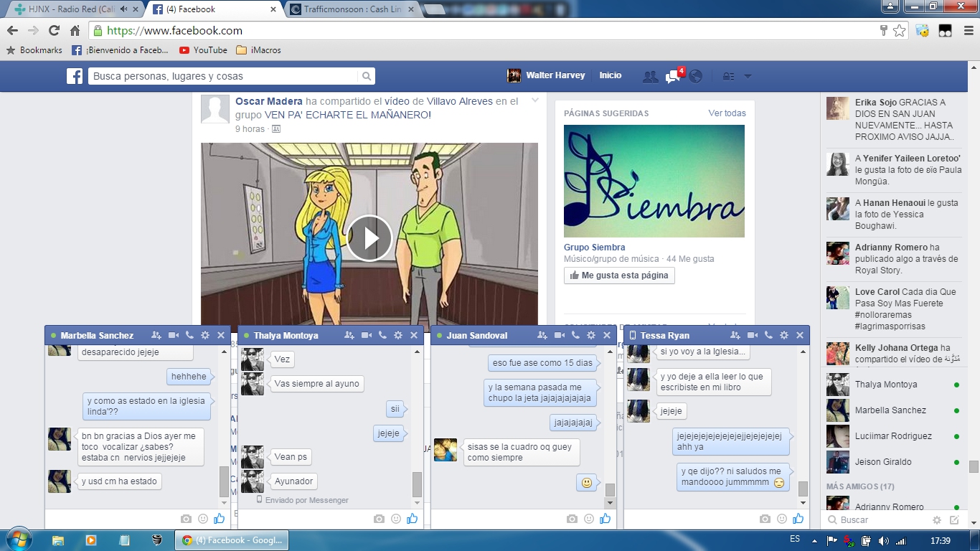This screenshot has height=551, width=980.
Task: Reload the page
Action: (54, 31)
